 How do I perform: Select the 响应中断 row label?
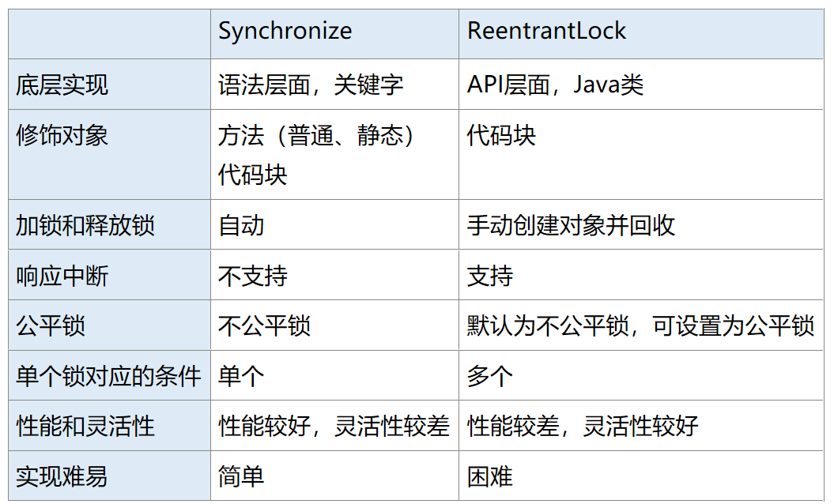(62, 276)
